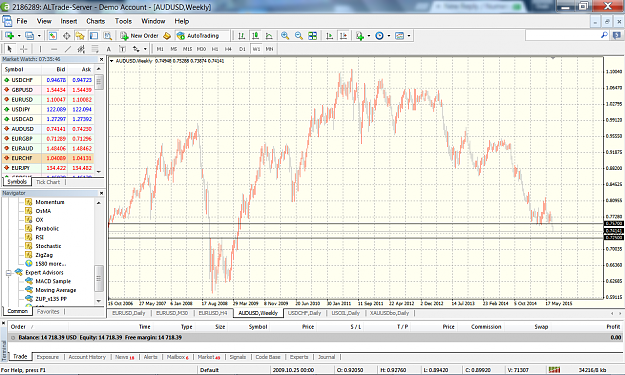This screenshot has height=375, width=625.
Task: Open the Account History tab
Action: (x=87, y=357)
